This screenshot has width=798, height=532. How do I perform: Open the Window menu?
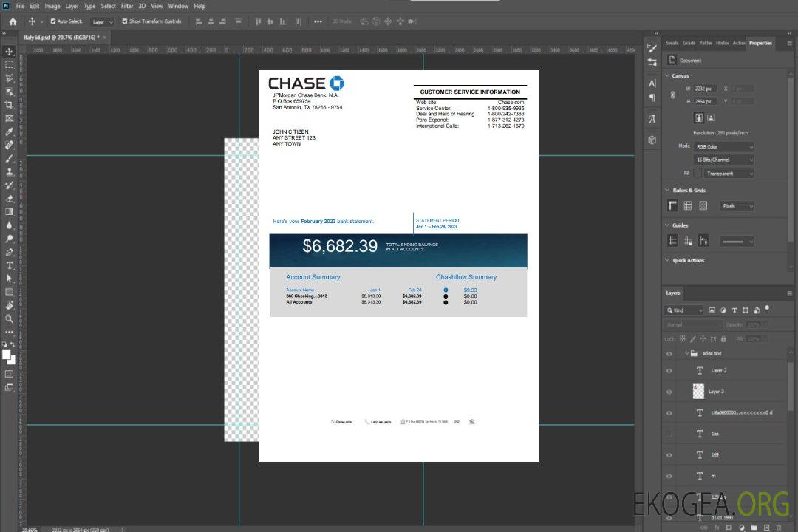click(x=178, y=6)
